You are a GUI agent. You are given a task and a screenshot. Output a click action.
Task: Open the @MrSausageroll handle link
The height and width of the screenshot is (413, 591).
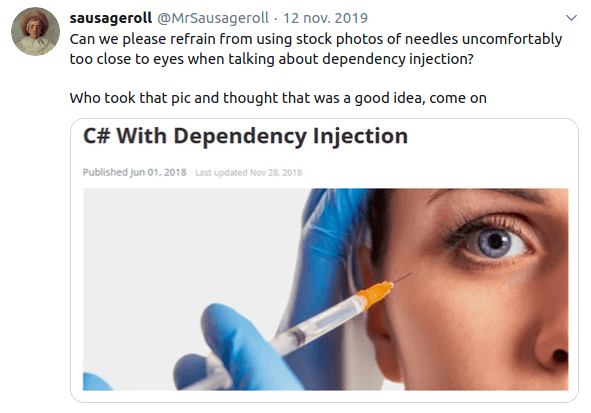click(x=213, y=18)
